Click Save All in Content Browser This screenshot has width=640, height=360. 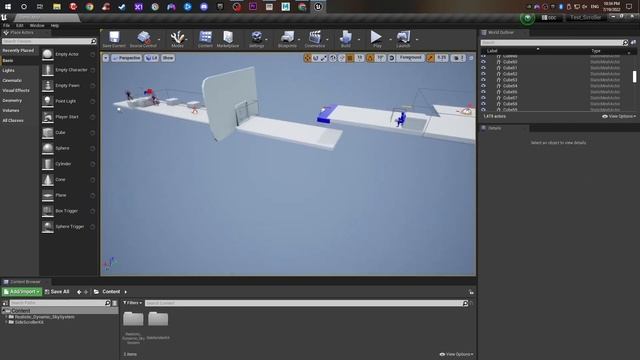click(57, 292)
